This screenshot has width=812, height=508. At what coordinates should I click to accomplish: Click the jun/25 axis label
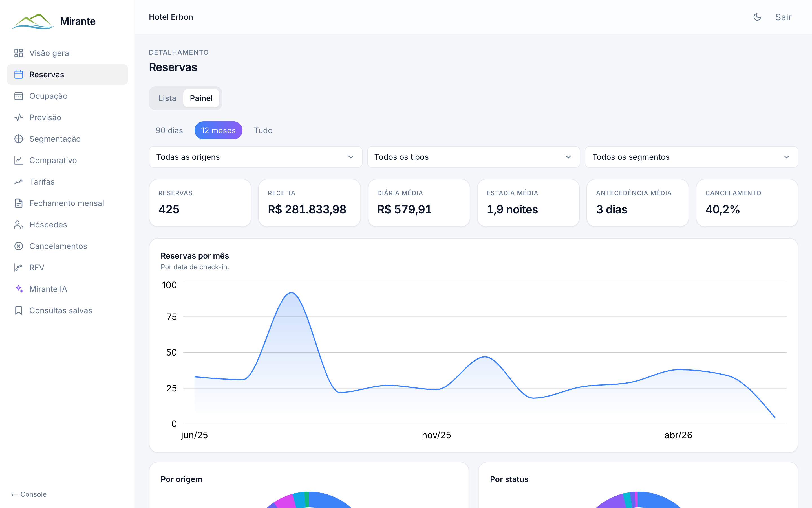pos(194,435)
